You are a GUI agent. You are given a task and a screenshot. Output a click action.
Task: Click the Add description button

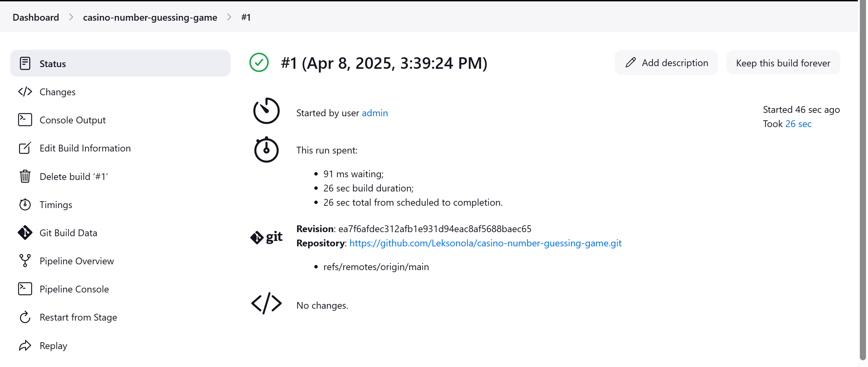coord(666,63)
